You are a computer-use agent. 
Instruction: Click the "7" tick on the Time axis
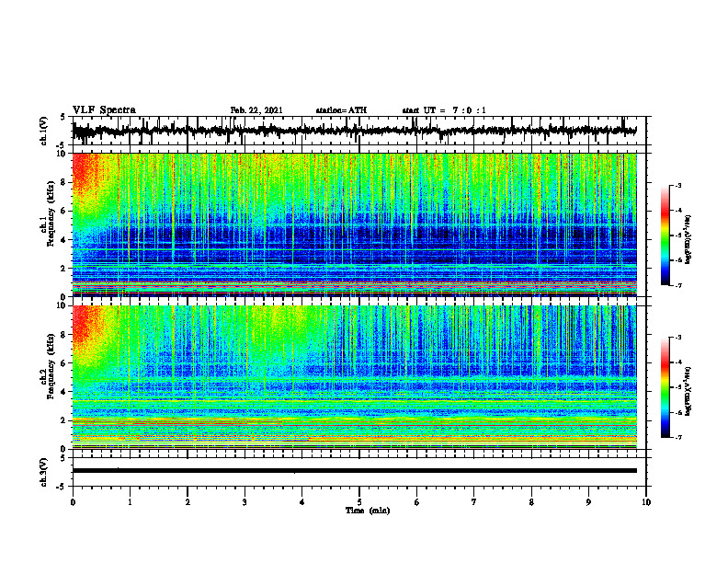pos(474,502)
